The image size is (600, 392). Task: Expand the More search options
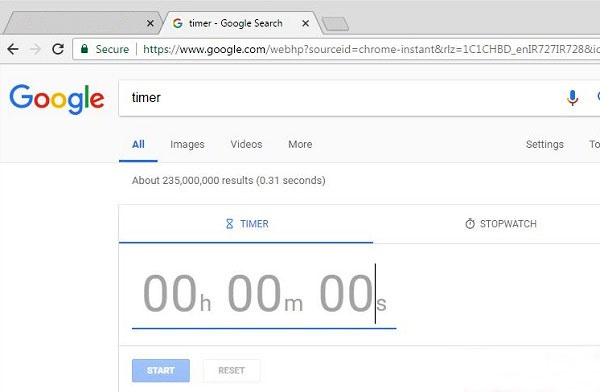click(x=300, y=144)
